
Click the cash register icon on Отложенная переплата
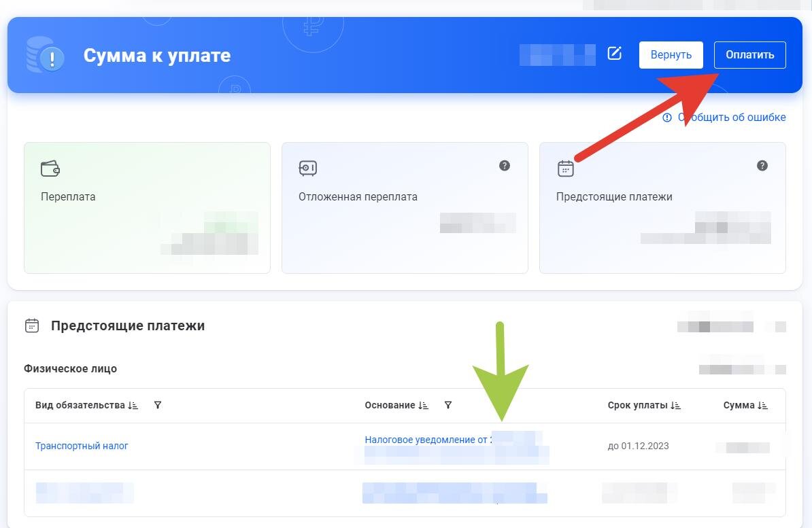(307, 168)
